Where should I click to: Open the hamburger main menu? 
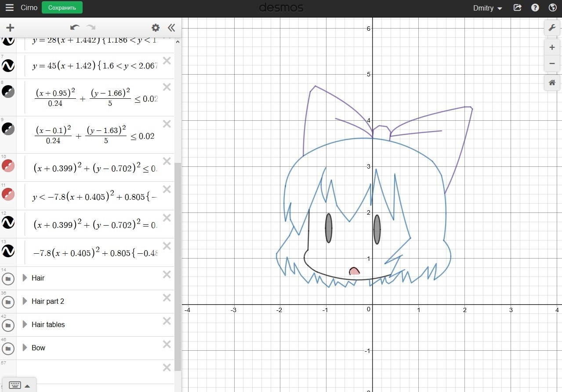pos(9,8)
